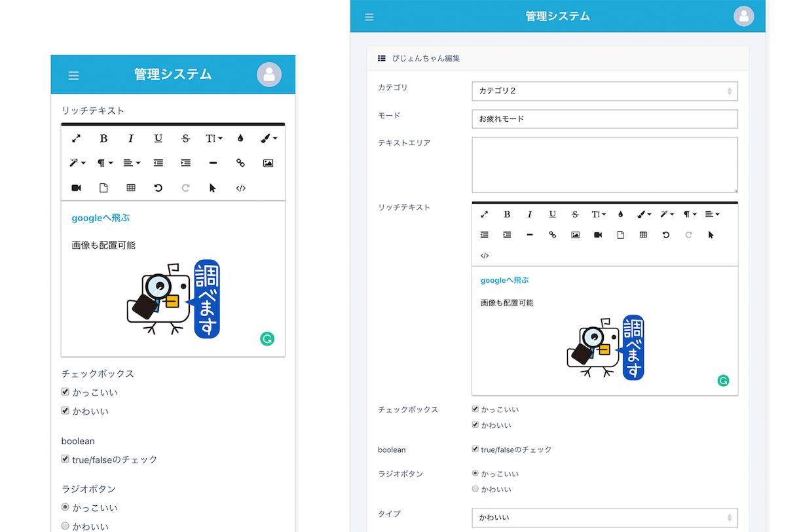Insert file in left mobile editor toolbar

103,188
